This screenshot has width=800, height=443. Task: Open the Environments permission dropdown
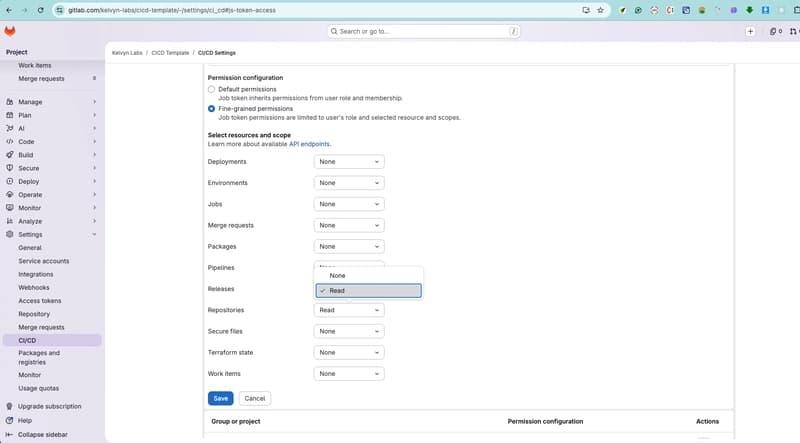349,183
